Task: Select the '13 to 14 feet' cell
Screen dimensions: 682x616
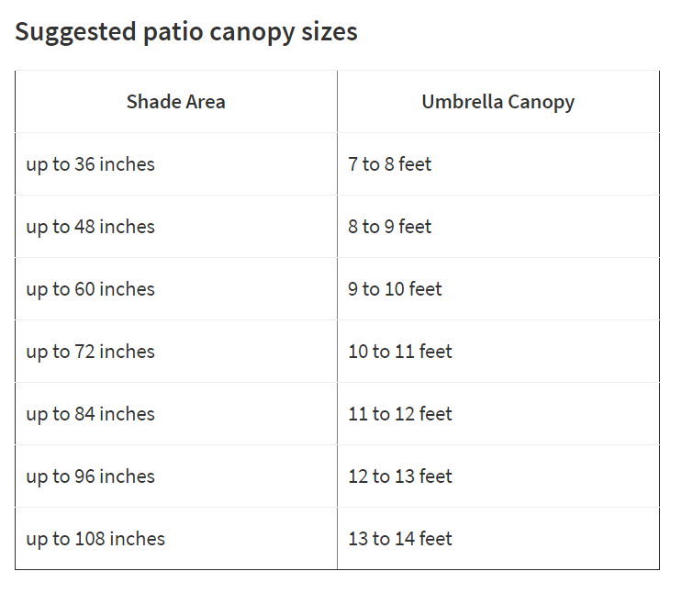Action: pos(400,539)
